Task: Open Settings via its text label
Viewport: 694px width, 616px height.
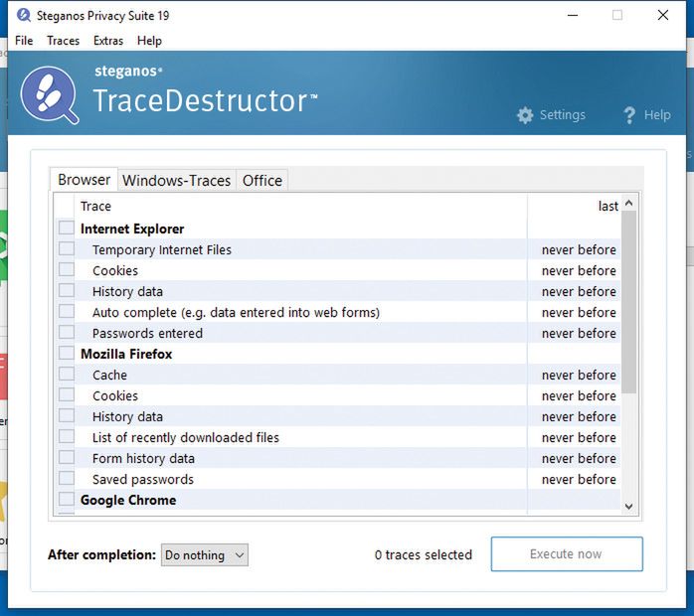Action: 563,115
